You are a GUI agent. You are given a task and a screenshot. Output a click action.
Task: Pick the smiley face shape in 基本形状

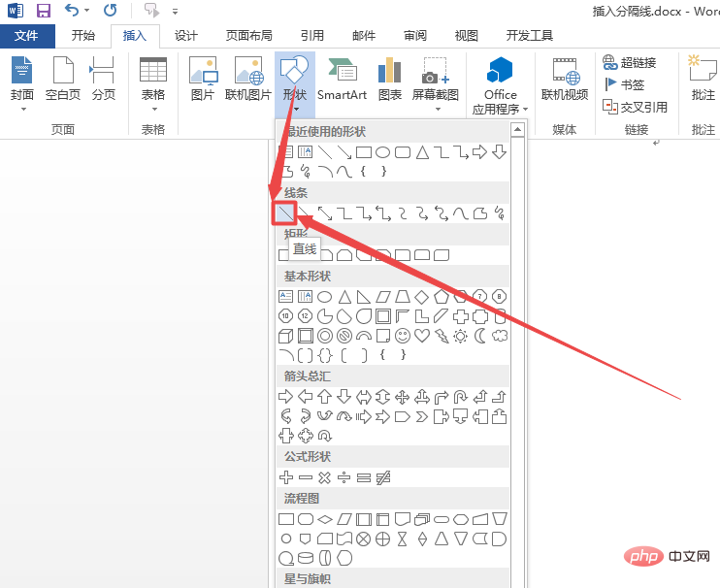pos(402,336)
